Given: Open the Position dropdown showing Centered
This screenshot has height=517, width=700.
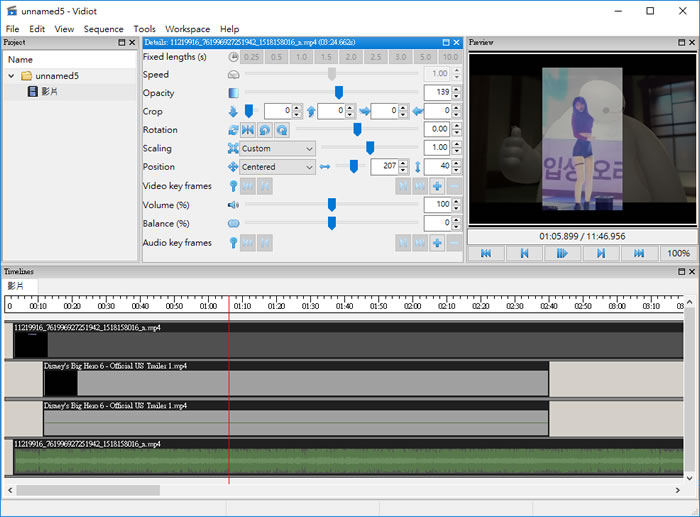Looking at the screenshot, I should click(277, 167).
